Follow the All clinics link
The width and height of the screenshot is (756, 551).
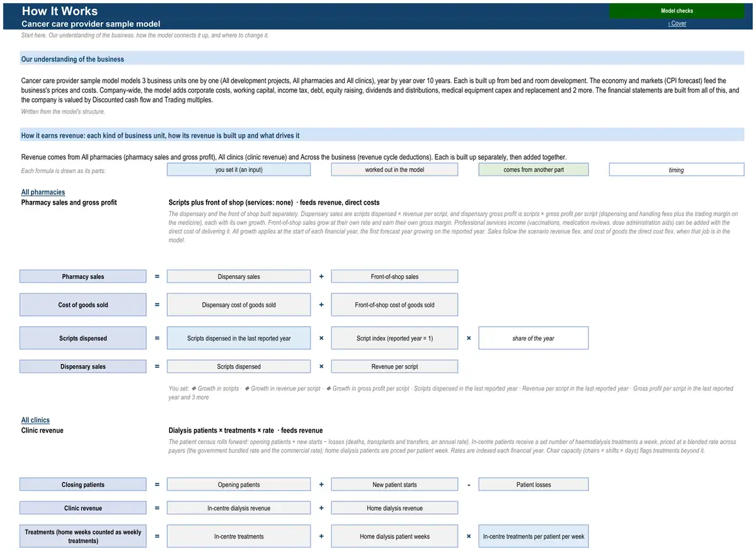[x=35, y=420]
